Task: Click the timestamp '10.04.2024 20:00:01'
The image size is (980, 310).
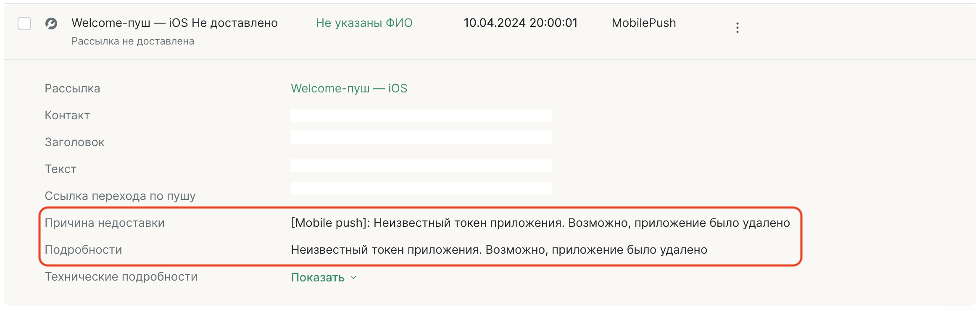Action: pyautogui.click(x=520, y=23)
